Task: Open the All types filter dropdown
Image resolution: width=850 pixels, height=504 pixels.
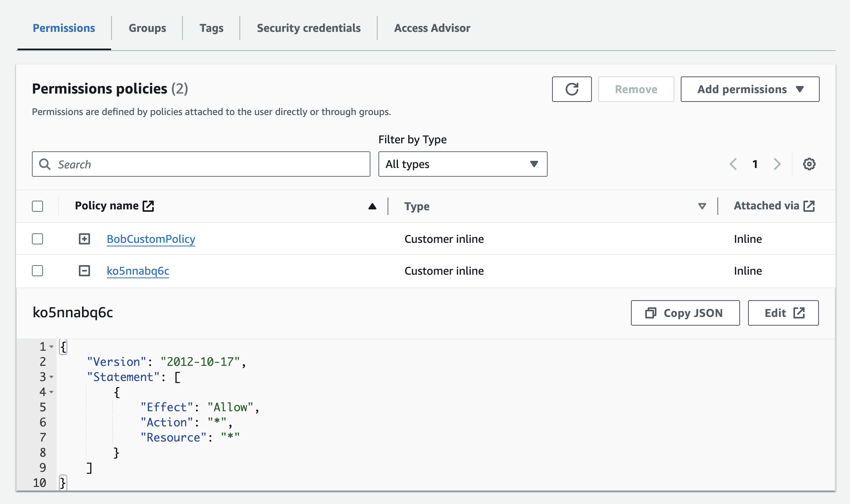Action: click(462, 164)
